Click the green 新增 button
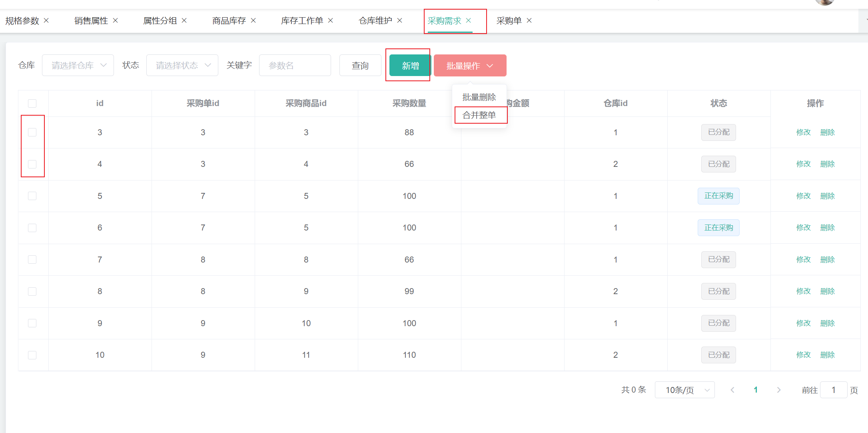The height and width of the screenshot is (433, 868). (410, 66)
